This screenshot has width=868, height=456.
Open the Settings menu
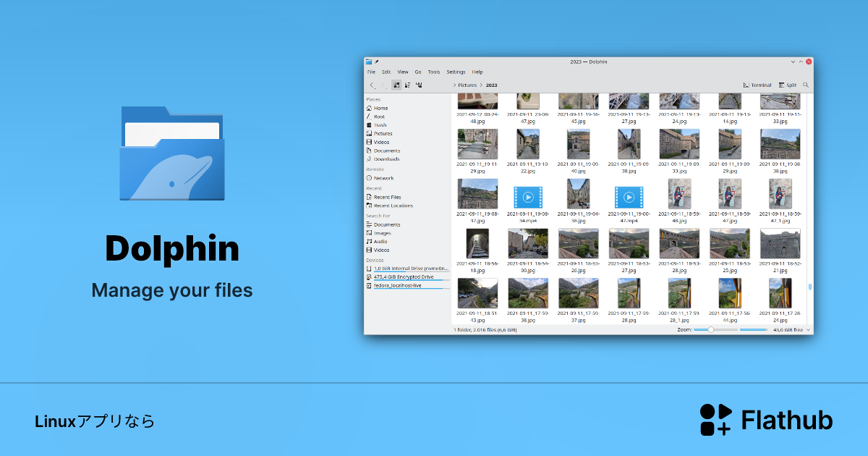(x=456, y=72)
